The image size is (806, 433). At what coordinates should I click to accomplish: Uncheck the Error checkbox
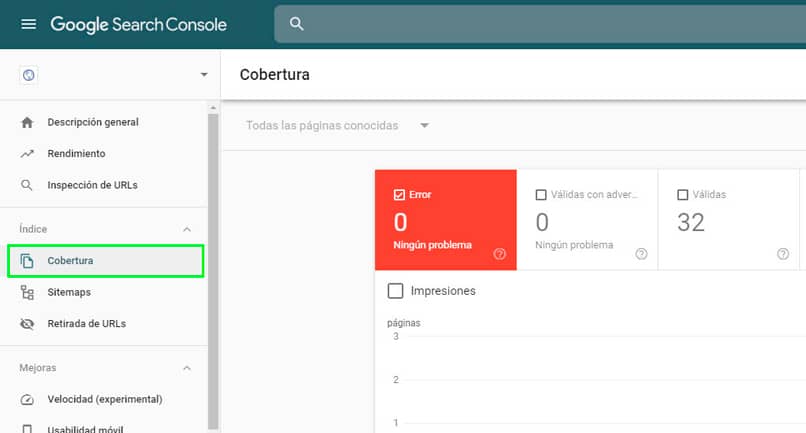(x=399, y=195)
